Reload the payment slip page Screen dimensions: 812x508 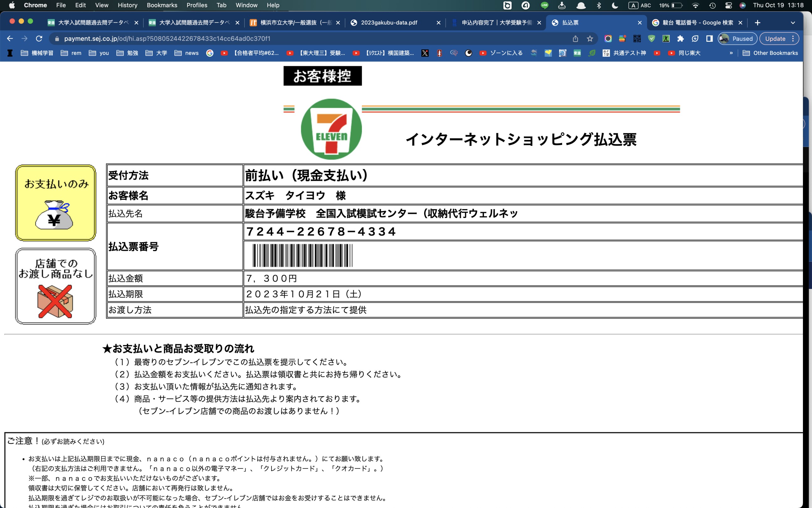coord(39,39)
